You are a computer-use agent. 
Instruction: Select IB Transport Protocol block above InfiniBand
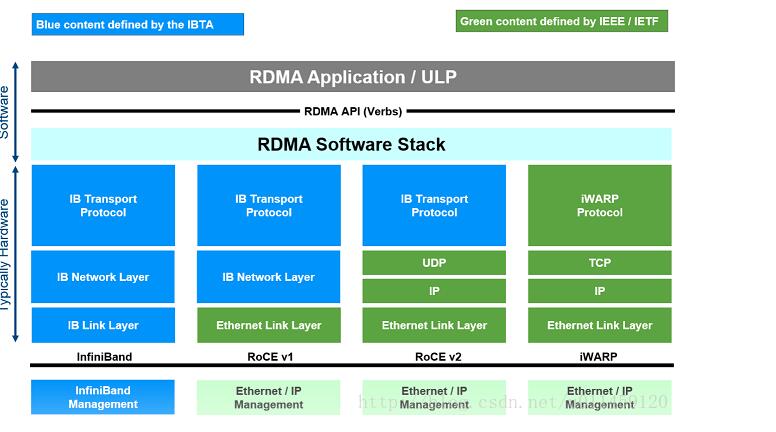(103, 205)
